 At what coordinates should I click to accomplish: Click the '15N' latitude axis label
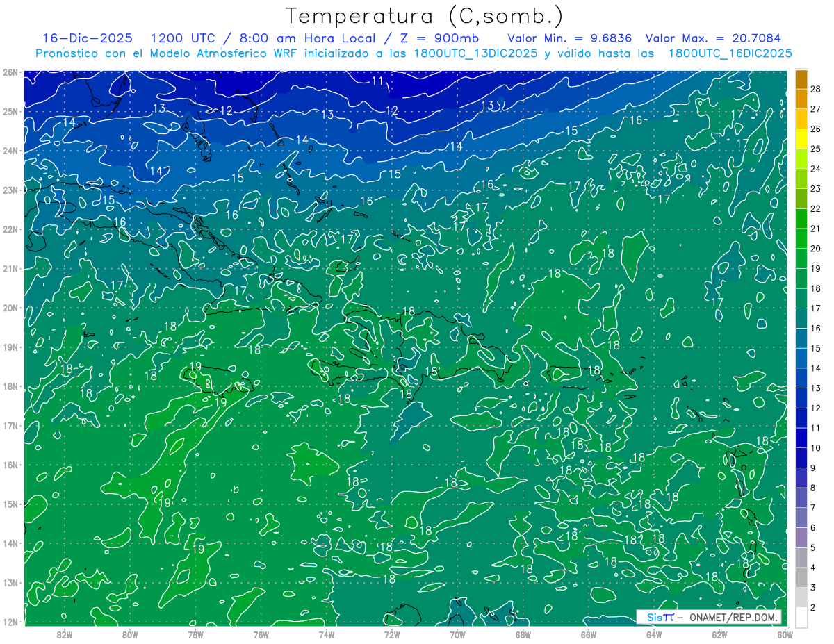10,504
